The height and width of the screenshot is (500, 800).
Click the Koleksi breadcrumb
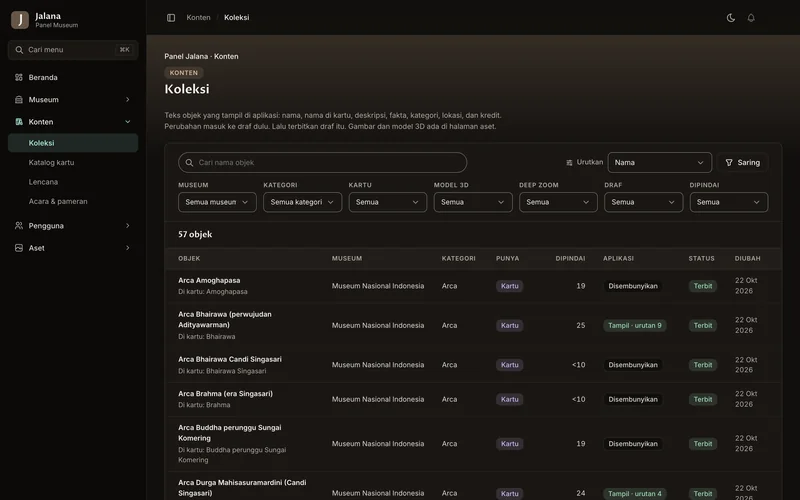(x=237, y=17)
